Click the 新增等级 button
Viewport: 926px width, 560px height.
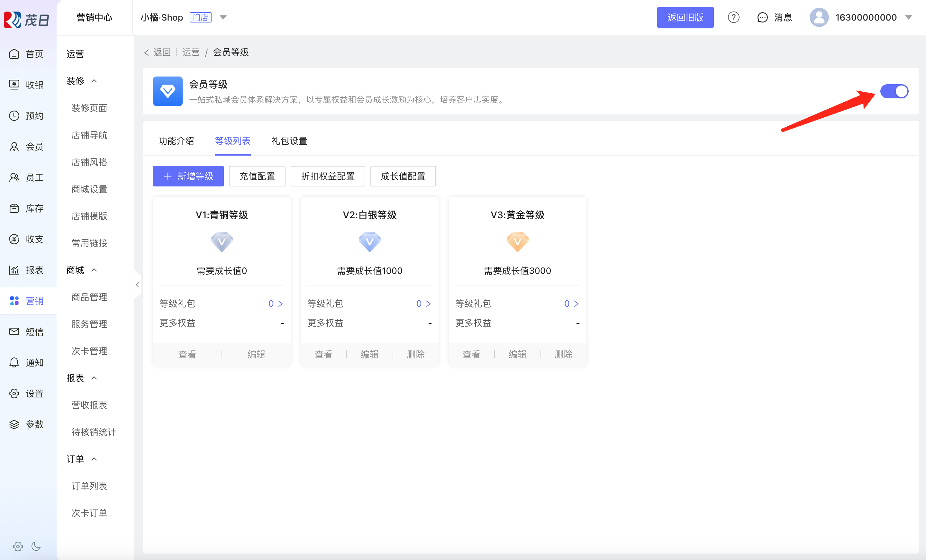pos(188,176)
